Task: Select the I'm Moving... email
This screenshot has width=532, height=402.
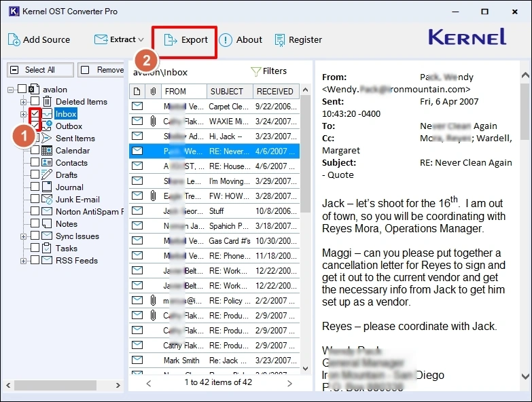Action: click(x=214, y=181)
